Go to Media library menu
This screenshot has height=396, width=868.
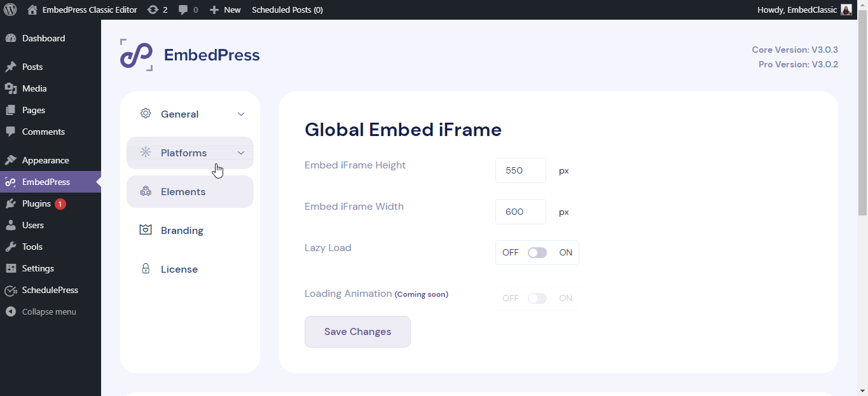click(50, 88)
